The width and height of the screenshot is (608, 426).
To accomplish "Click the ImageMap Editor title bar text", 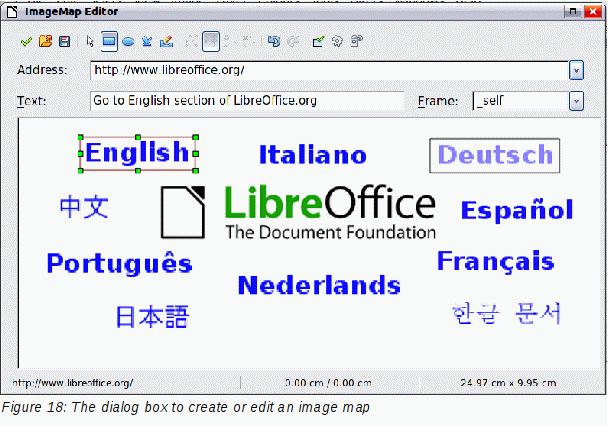I will coord(71,12).
